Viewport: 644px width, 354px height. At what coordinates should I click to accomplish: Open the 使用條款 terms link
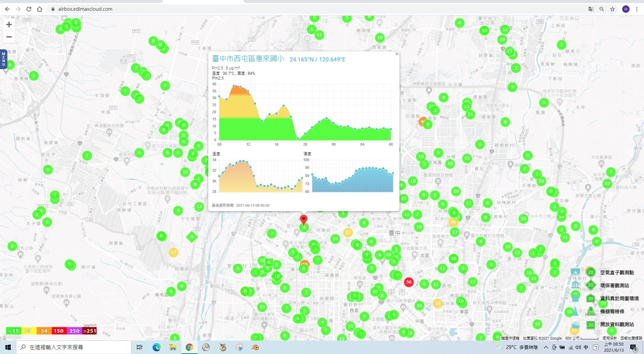coord(609,338)
